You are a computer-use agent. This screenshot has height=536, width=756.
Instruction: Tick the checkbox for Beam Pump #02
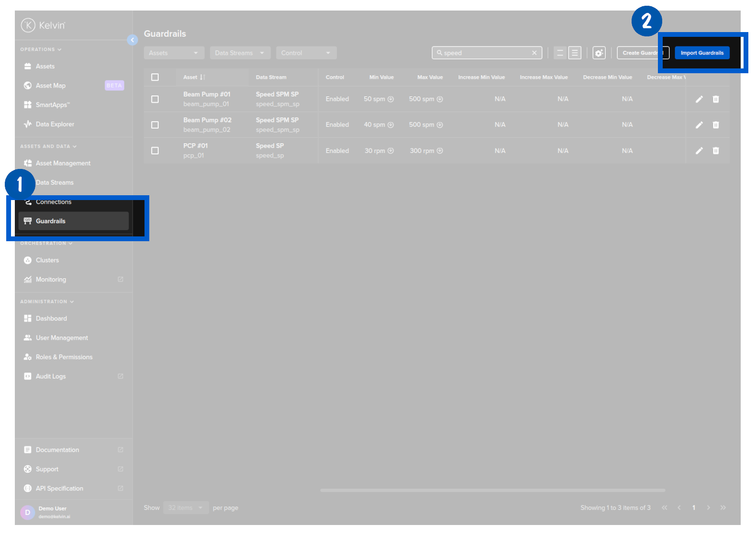coord(155,125)
